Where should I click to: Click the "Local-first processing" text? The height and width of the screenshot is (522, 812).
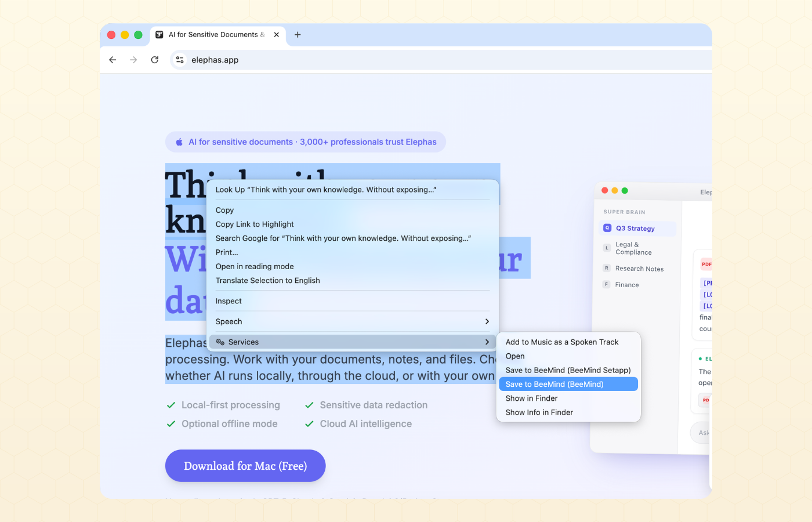point(231,405)
